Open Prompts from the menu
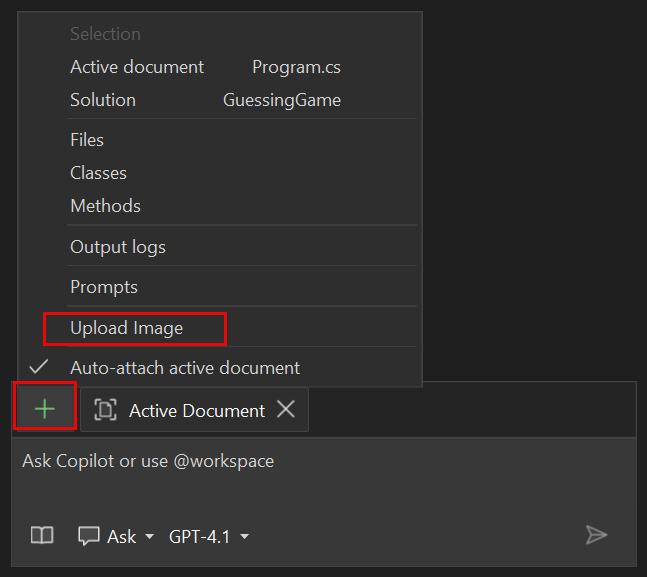The image size is (647, 577). 104,287
